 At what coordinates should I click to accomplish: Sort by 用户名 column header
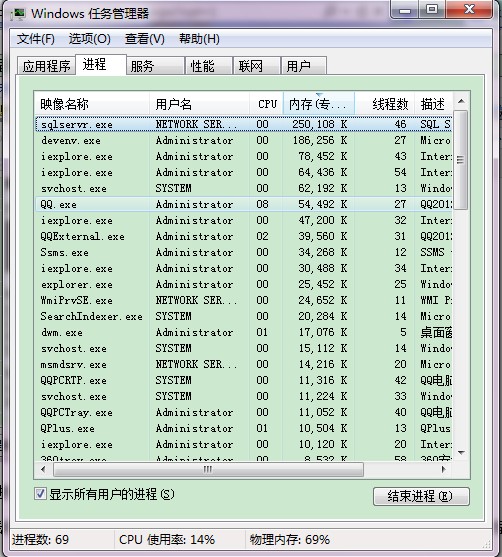[x=199, y=104]
